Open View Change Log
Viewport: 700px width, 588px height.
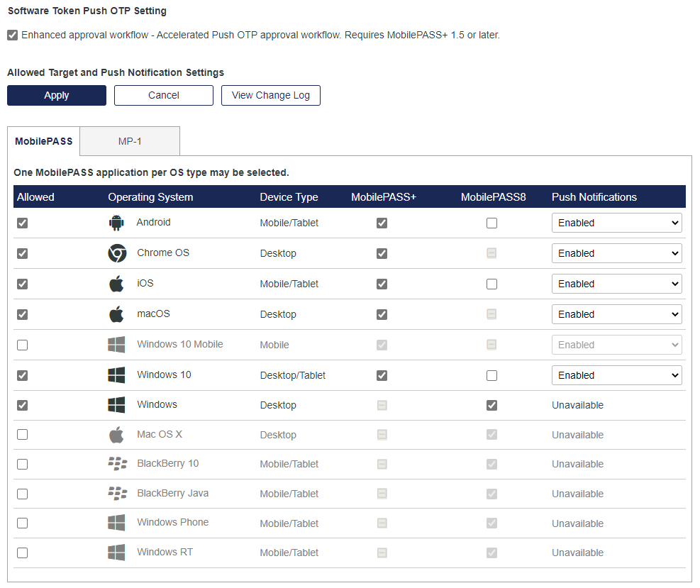tap(270, 95)
